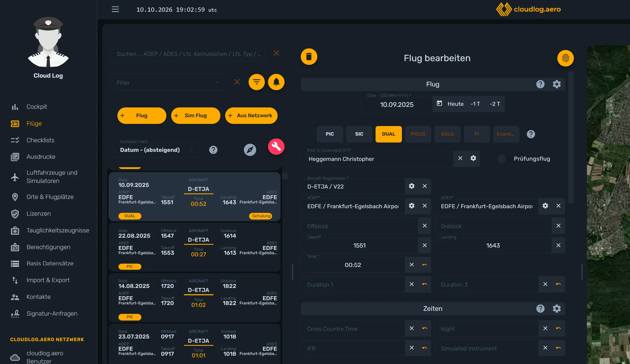The width and height of the screenshot is (630, 364).
Task: Open filter options with funnel icon
Action: coord(257,82)
